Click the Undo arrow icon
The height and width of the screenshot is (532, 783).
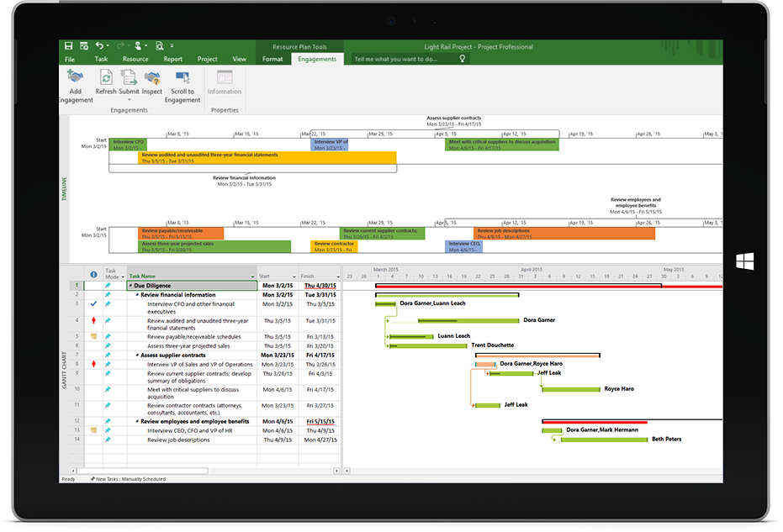(99, 46)
